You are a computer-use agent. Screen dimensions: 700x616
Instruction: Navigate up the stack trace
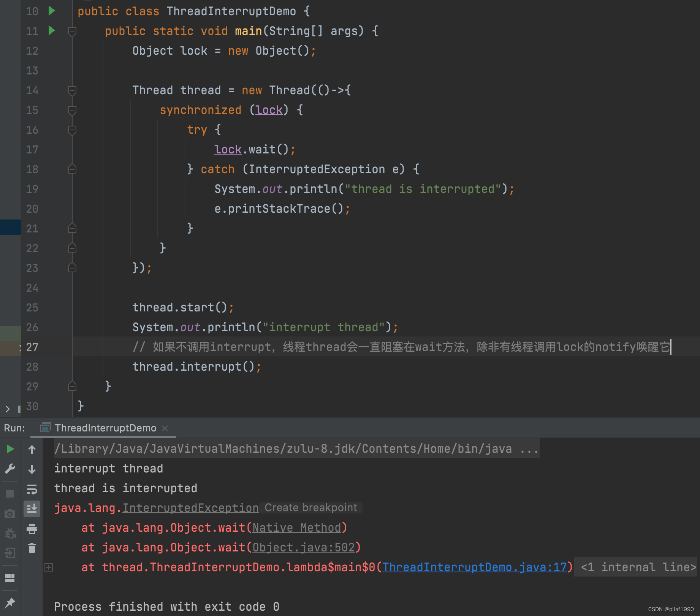click(x=32, y=450)
